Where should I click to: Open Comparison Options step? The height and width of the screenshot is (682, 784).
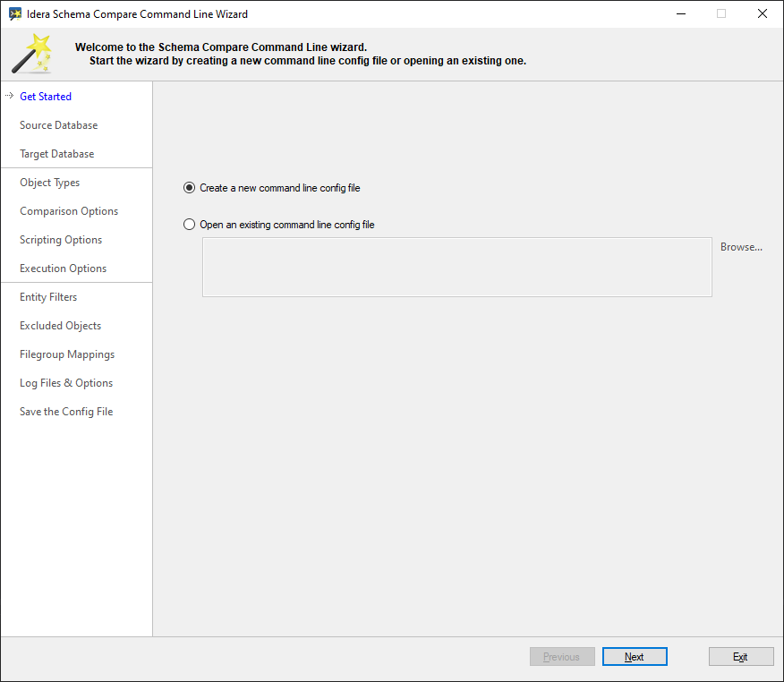pos(69,211)
